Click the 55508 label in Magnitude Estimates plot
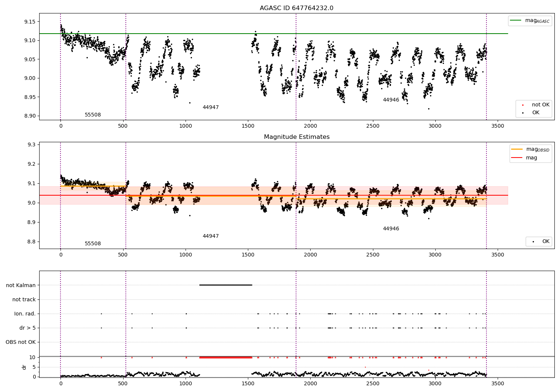This screenshot has height=392, width=560. coord(93,244)
